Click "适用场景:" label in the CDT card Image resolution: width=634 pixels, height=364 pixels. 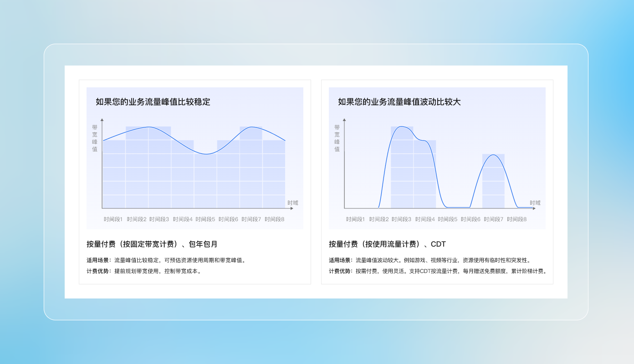click(x=341, y=260)
